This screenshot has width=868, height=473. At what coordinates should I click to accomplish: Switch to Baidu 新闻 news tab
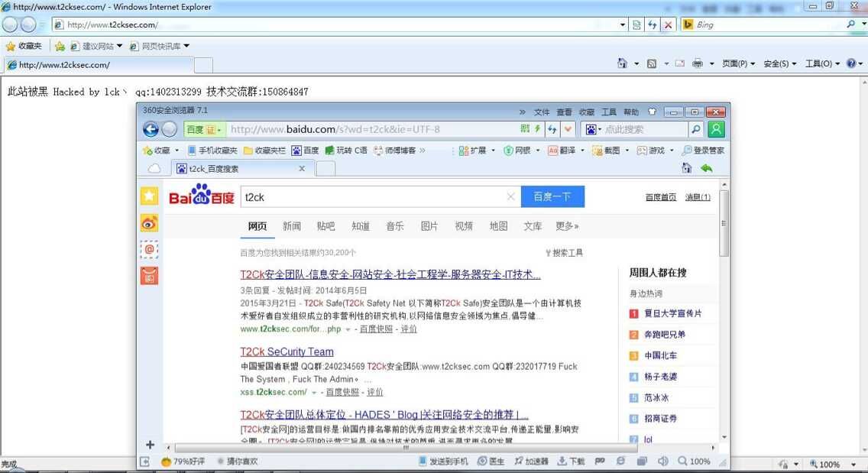pyautogui.click(x=292, y=226)
